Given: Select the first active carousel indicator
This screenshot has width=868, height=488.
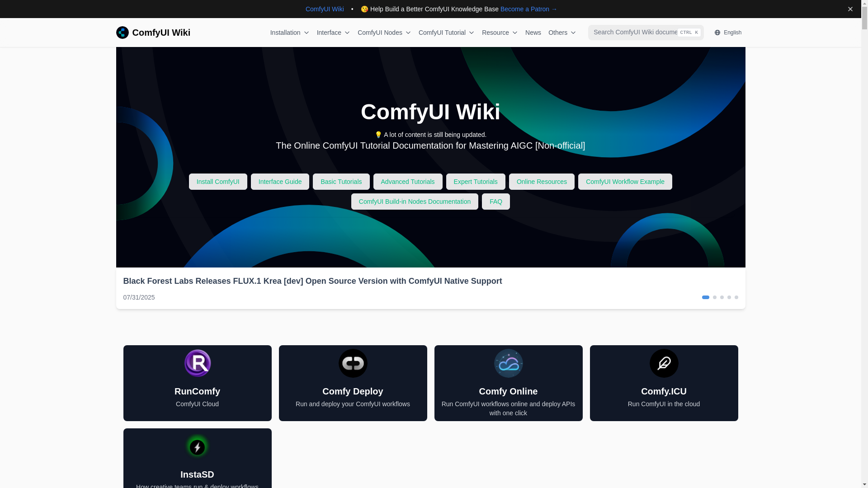Looking at the screenshot, I should [x=705, y=297].
